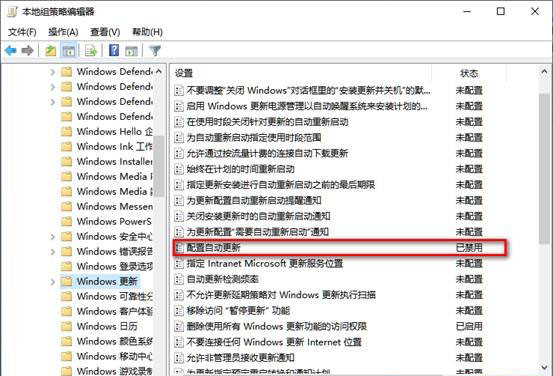Viewport: 553px width, 376px height.
Task: Click folder icon beside Windows Hello
Action: point(66,132)
